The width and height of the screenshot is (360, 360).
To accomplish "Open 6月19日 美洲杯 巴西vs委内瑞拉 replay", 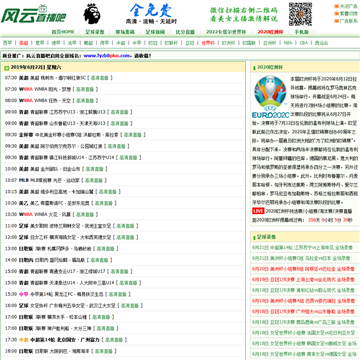I will 303,301.
